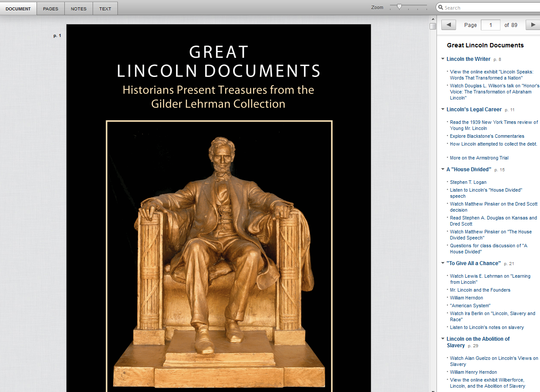Read Stephen A. Douglas on Kansas link
The image size is (540, 392).
493,221
